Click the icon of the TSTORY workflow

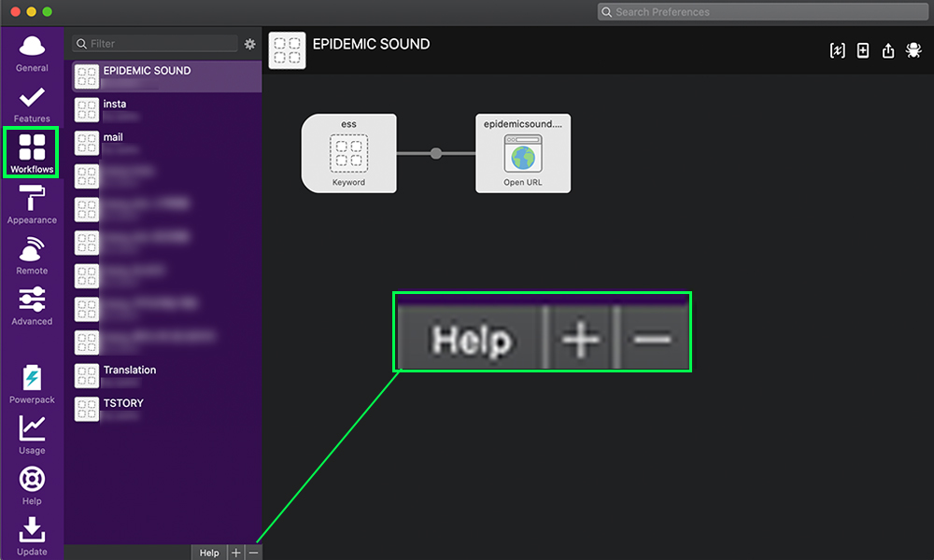point(86,410)
